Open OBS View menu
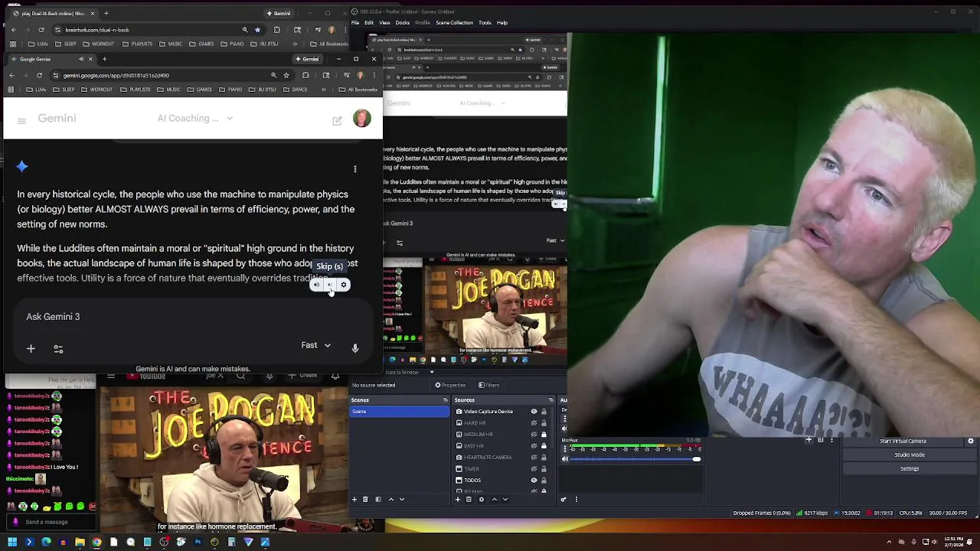Image resolution: width=980 pixels, height=551 pixels. tap(384, 23)
